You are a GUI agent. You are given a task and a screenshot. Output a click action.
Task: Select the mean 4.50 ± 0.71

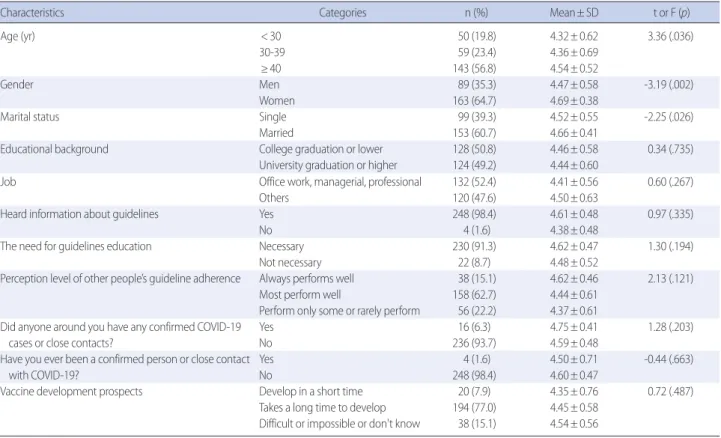pos(574,359)
